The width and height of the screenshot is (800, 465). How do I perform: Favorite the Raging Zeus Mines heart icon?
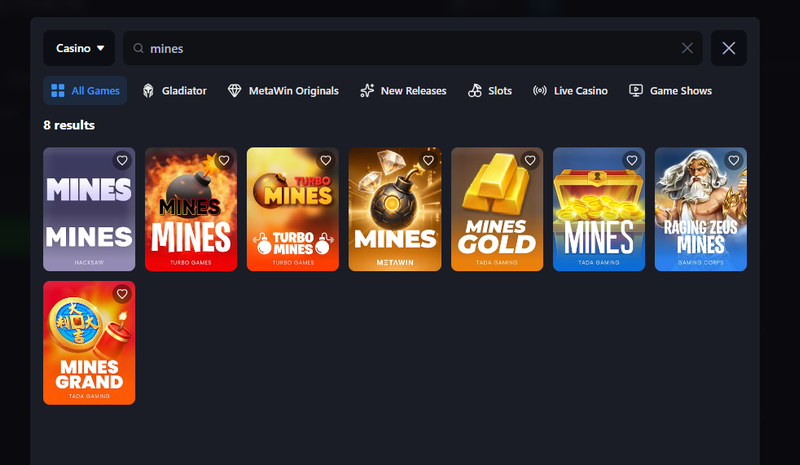click(x=734, y=160)
